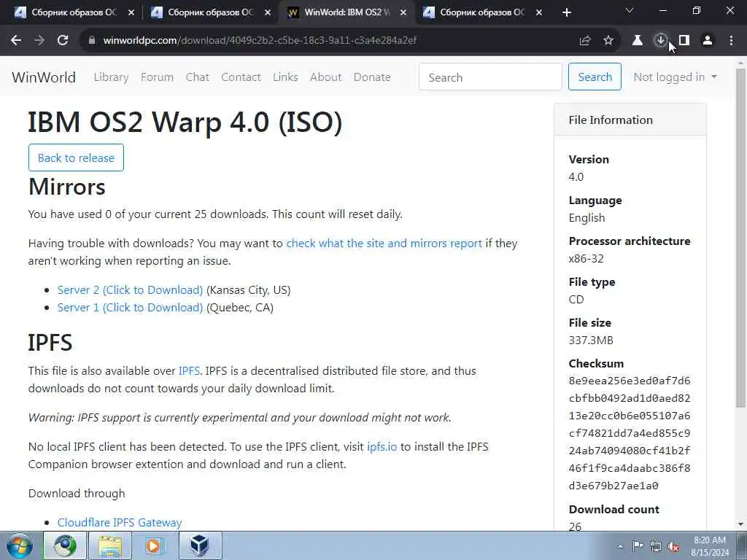Open Chrome from the taskbar

65,545
